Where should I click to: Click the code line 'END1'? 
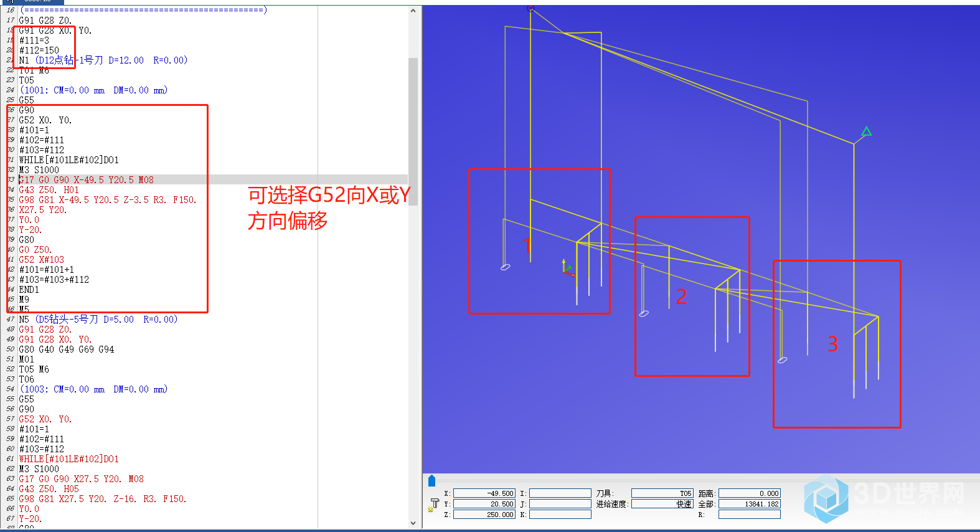point(29,290)
